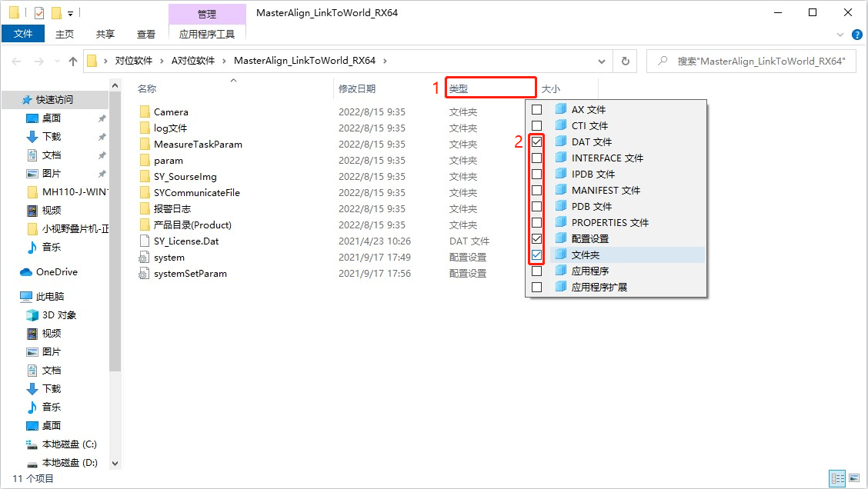Open the 文件 menu tab
This screenshot has height=489, width=868.
point(23,34)
